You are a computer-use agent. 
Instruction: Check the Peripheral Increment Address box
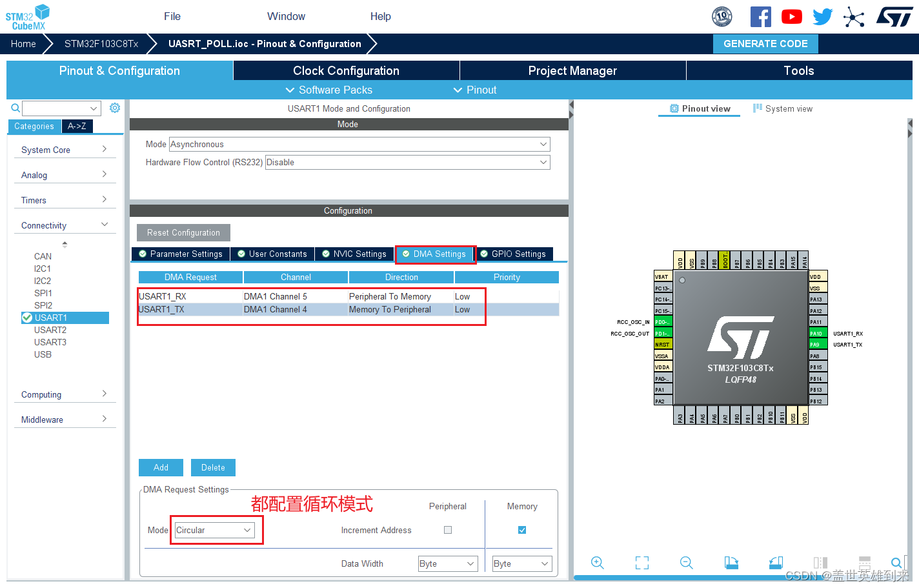click(x=448, y=530)
